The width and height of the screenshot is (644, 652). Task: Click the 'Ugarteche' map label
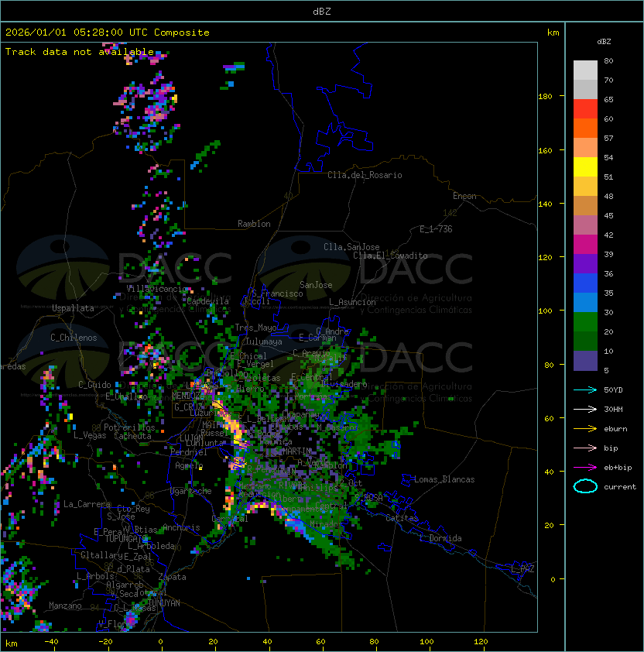[191, 491]
